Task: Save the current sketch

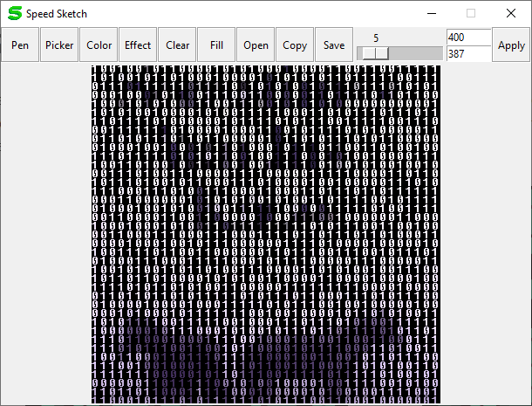Action: [334, 45]
